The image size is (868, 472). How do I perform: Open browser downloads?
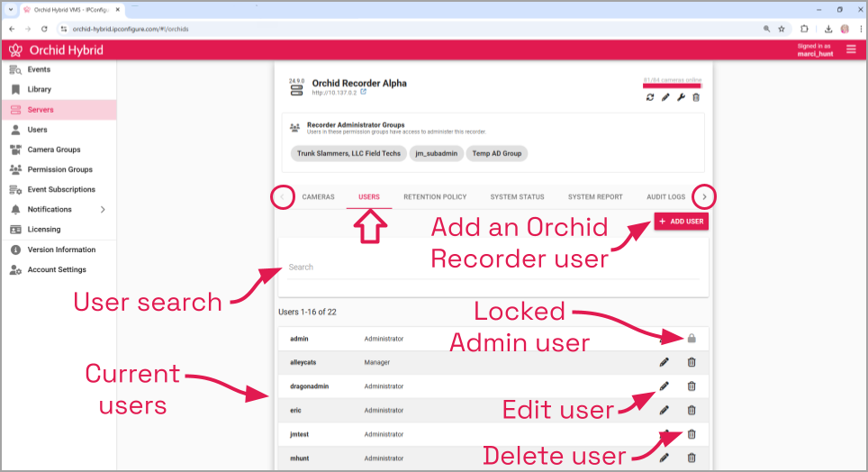(x=828, y=29)
